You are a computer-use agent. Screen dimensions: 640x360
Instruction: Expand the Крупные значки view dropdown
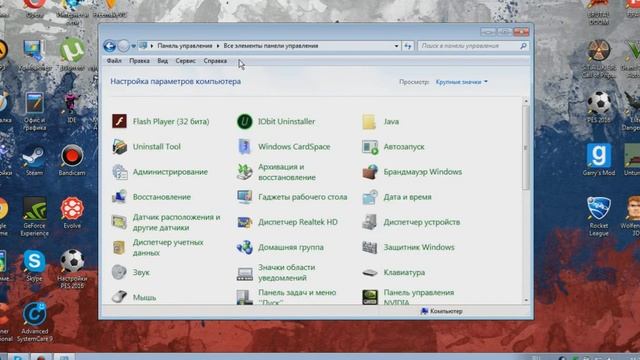(462, 82)
